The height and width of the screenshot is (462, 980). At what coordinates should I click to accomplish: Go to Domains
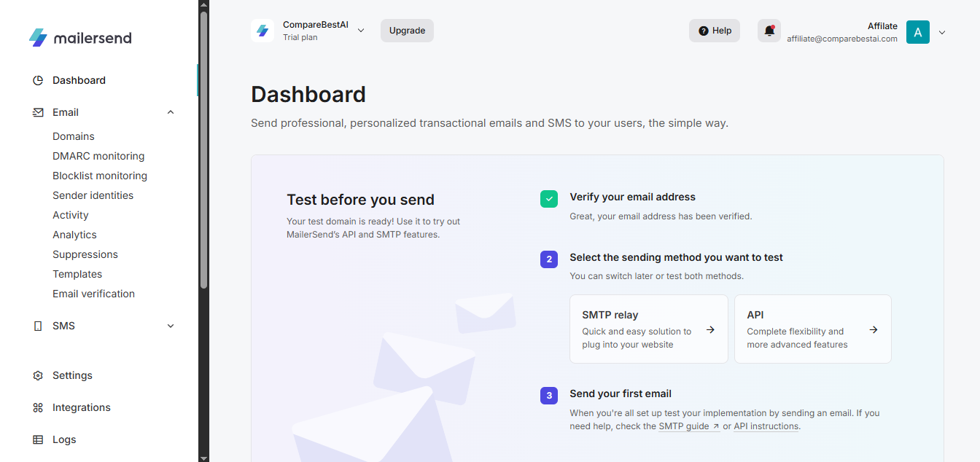pos(74,136)
